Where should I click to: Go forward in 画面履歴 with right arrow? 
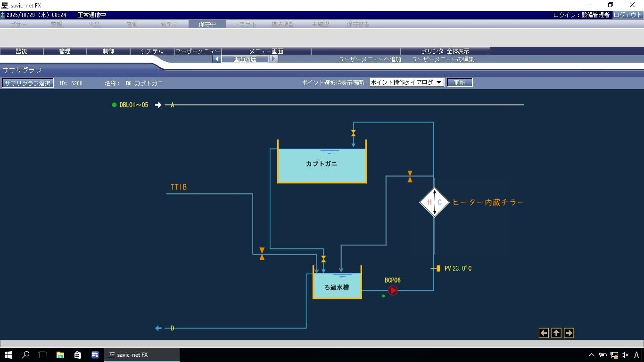tap(273, 59)
